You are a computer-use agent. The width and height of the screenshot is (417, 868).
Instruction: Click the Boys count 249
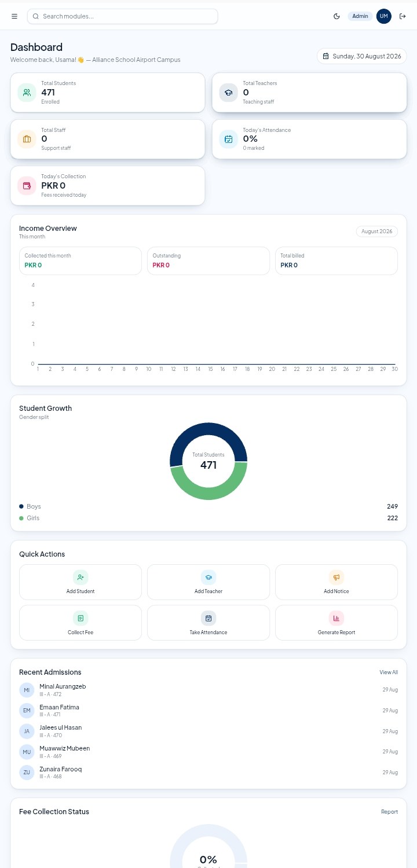coord(392,506)
